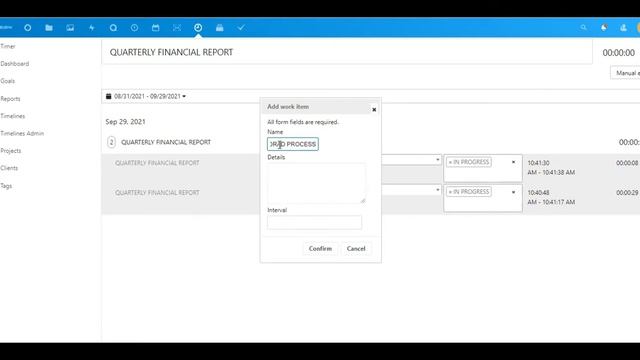Click QUARTERLY FINANCIAL REPORT entry on 10:40:48 row
Viewport: 640px width, 360px height.
tap(157, 193)
